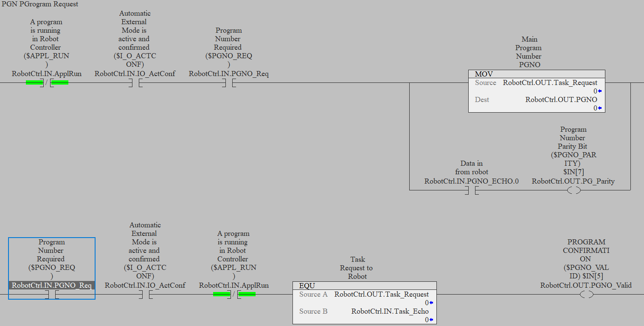Screen dimensions: 644x326
Task: Click the MOV Dest value 0
Action: point(595,108)
